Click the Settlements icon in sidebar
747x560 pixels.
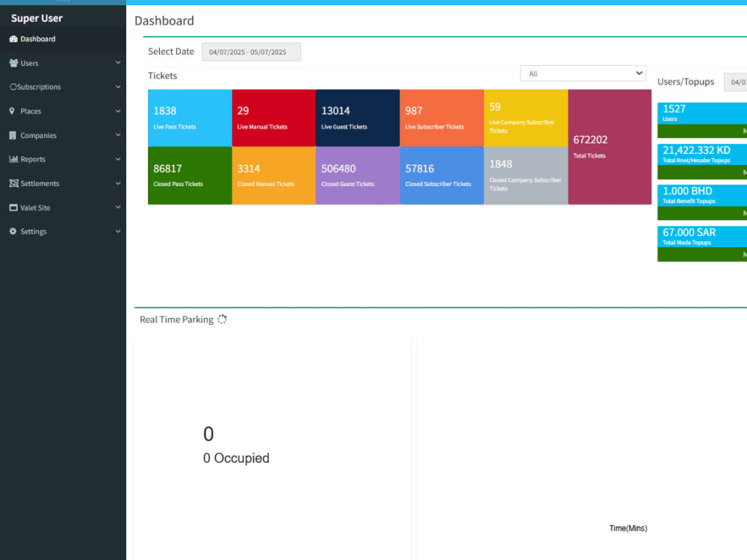pyautogui.click(x=13, y=184)
